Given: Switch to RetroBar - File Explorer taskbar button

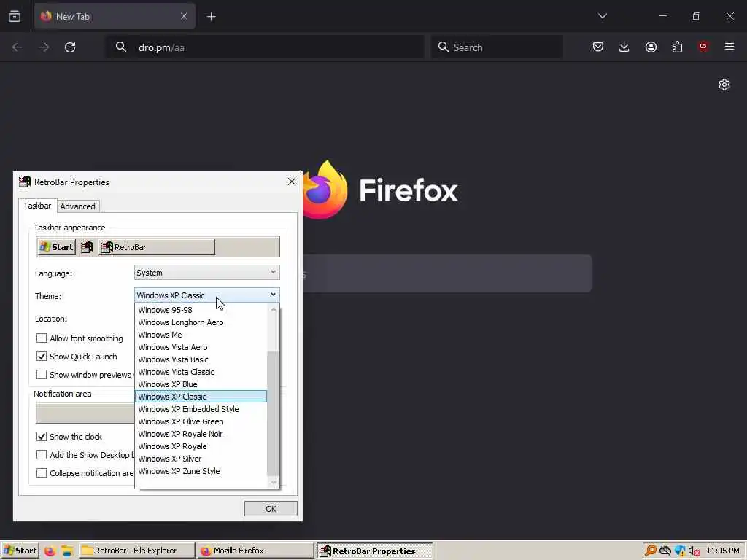Looking at the screenshot, I should (x=136, y=551).
